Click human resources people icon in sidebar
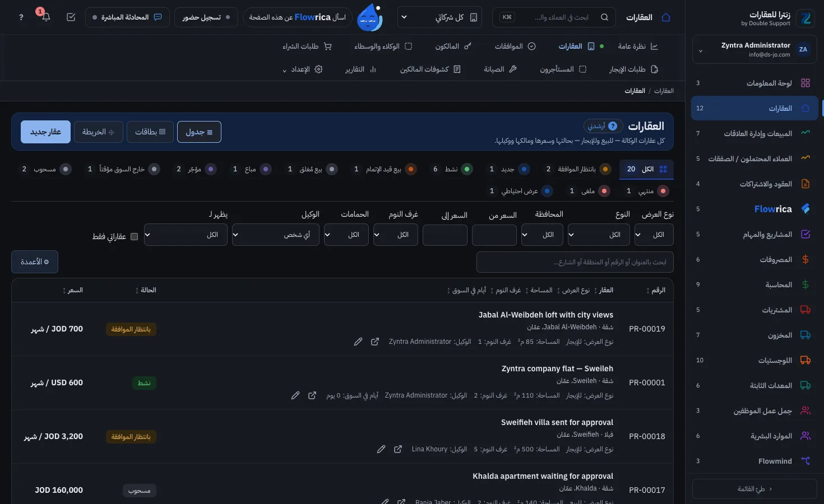 pyautogui.click(x=806, y=436)
